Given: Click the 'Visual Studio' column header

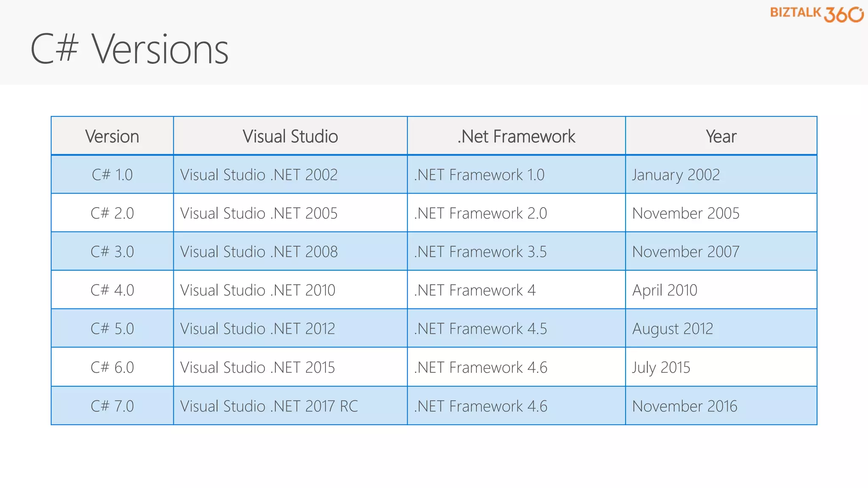Looking at the screenshot, I should pos(290,136).
